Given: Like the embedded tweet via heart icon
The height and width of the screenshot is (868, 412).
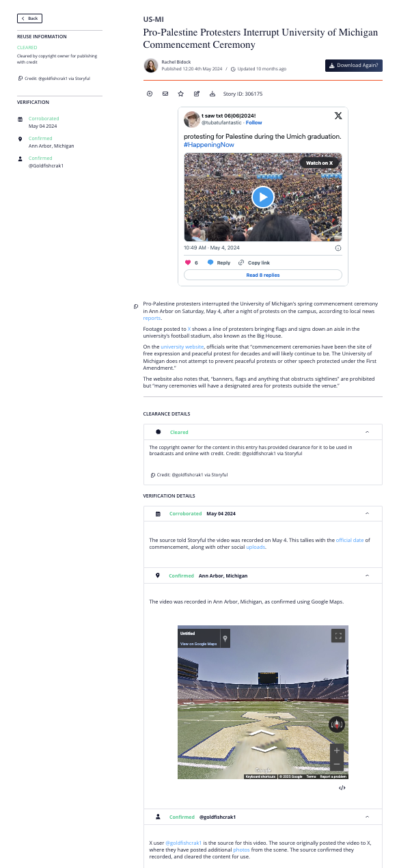Looking at the screenshot, I should 188,262.
